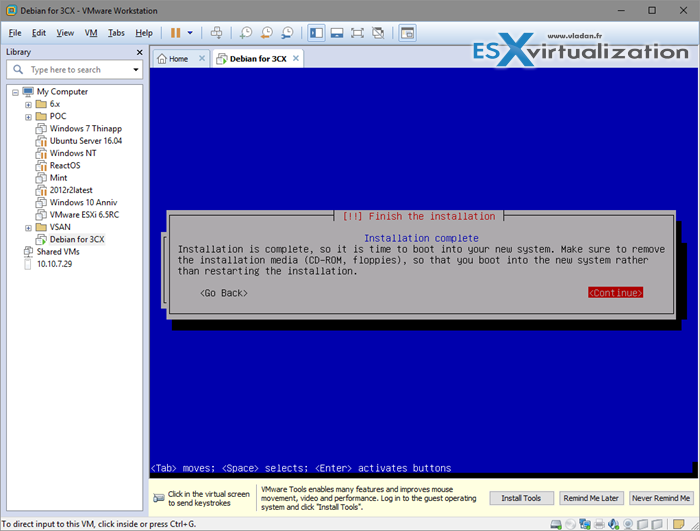
Task: Open the Tabs menu
Action: coord(116,33)
